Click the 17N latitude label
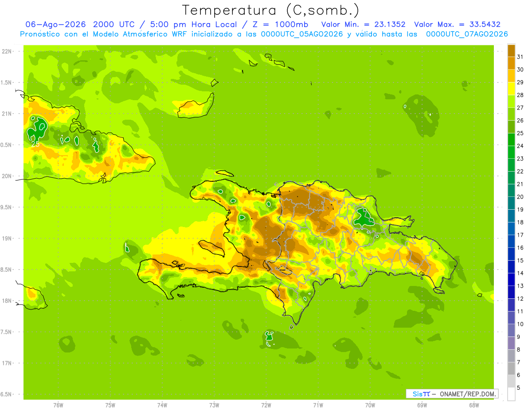 tap(7, 363)
